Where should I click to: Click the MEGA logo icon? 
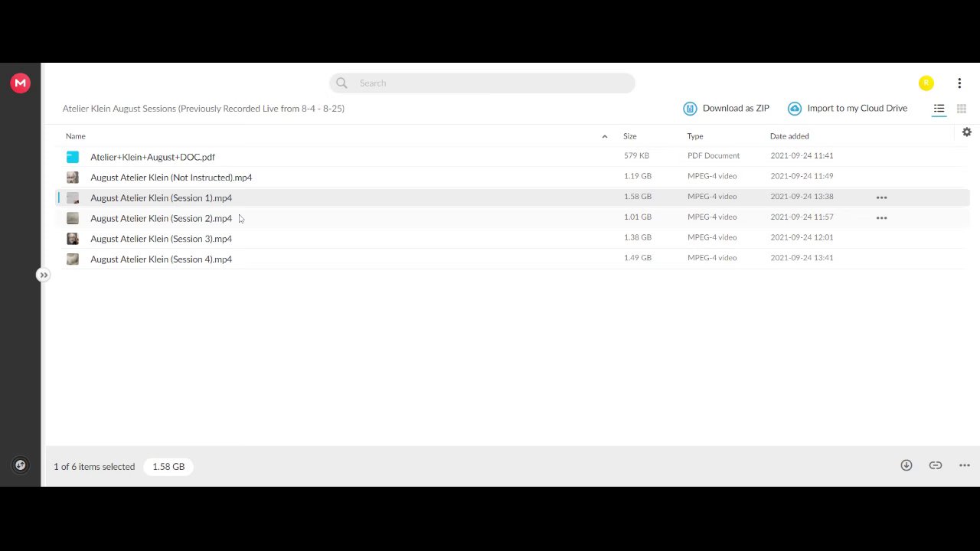pos(21,83)
